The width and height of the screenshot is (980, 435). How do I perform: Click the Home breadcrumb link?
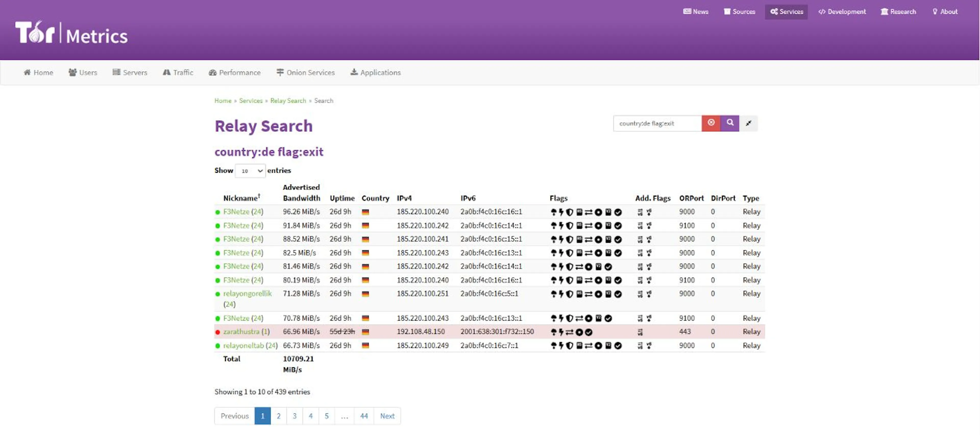[223, 101]
